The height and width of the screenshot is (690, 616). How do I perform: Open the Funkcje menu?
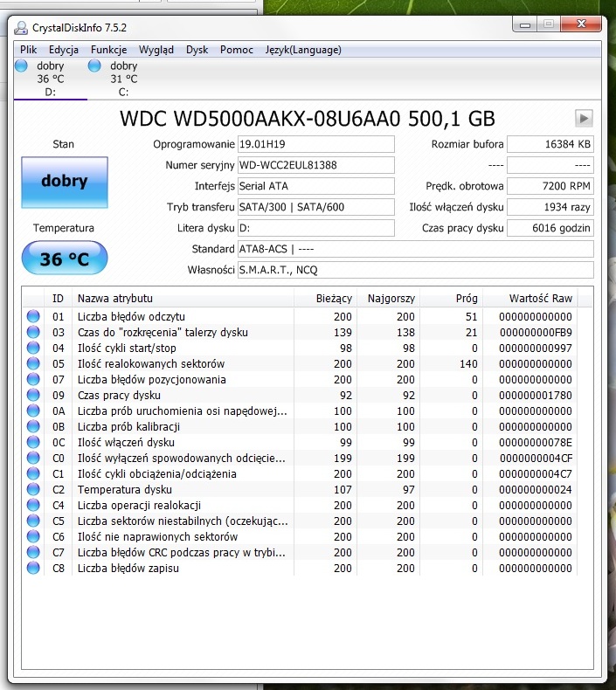108,50
